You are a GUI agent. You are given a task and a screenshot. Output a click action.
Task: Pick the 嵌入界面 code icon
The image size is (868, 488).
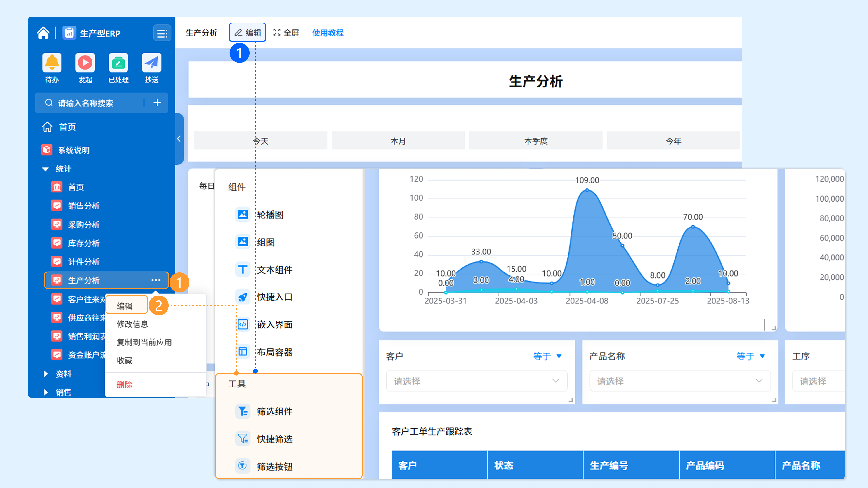click(243, 324)
